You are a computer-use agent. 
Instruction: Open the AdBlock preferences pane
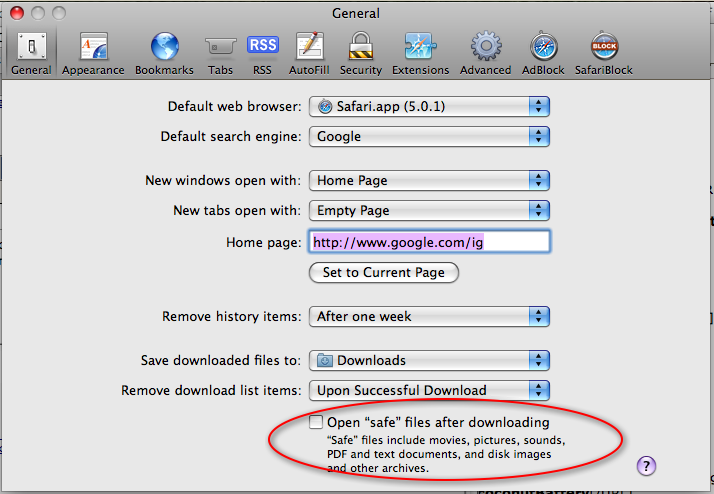(x=543, y=53)
